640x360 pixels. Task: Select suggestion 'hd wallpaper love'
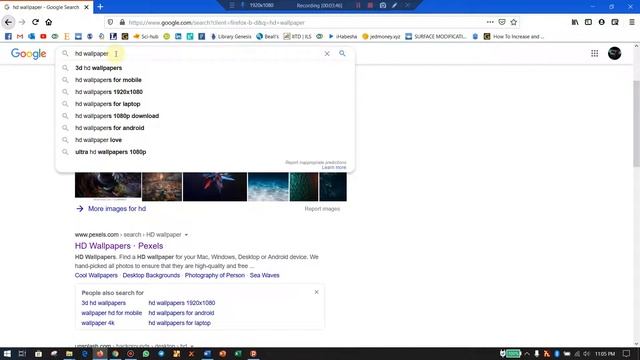(205, 140)
